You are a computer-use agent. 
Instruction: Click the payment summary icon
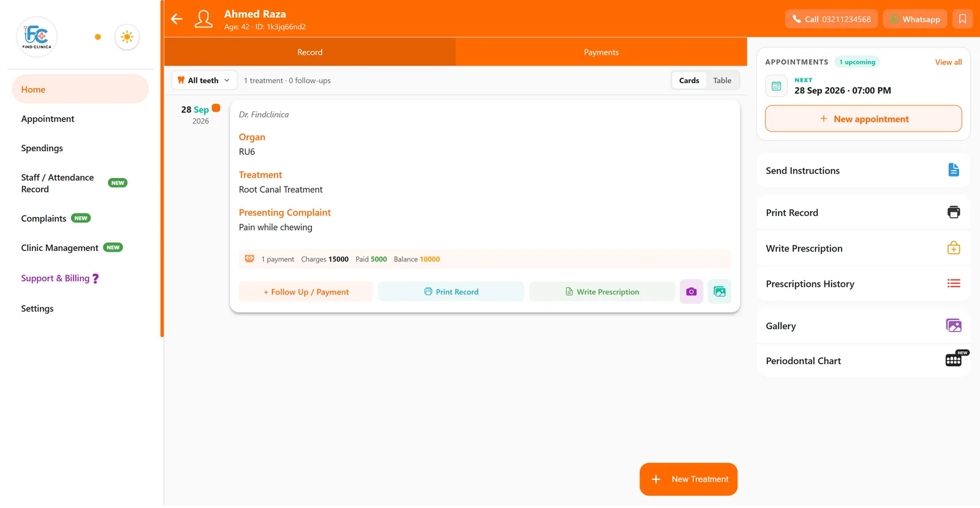[249, 259]
